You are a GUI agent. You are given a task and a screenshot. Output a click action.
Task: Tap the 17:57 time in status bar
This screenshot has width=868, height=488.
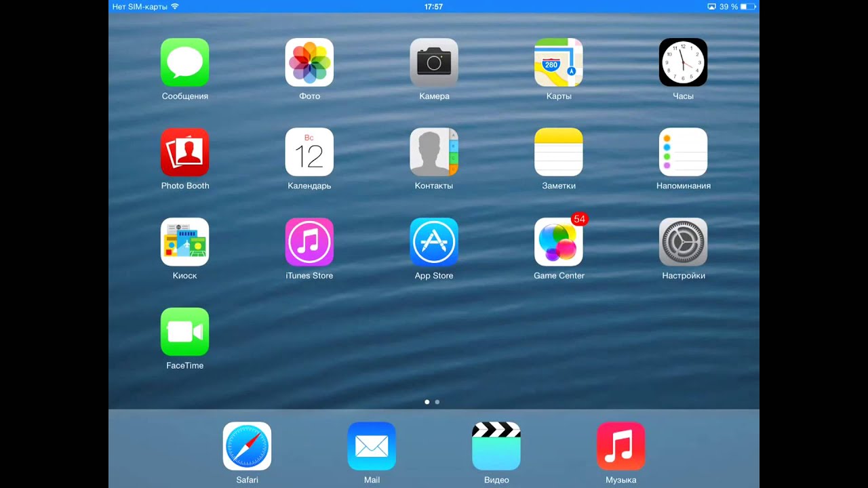(x=434, y=6)
